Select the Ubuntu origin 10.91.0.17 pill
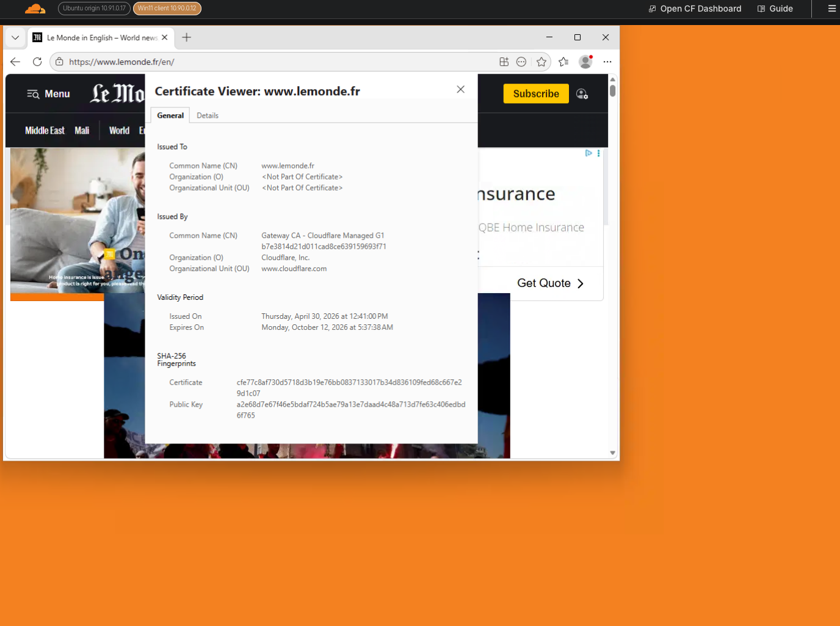The width and height of the screenshot is (840, 626). click(94, 9)
